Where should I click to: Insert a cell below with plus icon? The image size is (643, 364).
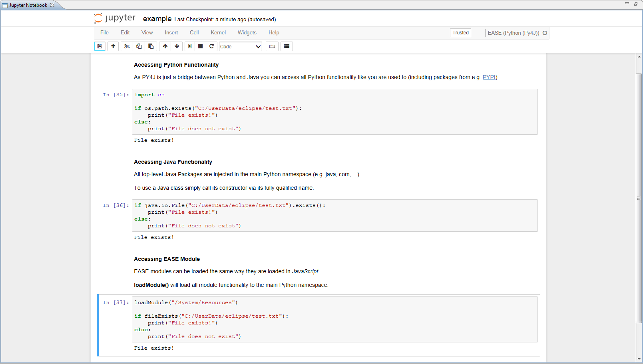click(113, 46)
